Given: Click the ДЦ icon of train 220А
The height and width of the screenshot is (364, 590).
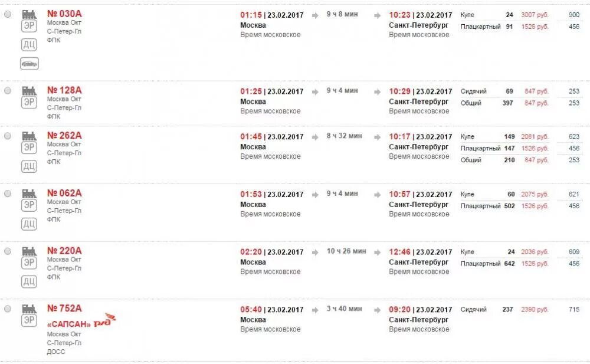Looking at the screenshot, I should pos(29,281).
